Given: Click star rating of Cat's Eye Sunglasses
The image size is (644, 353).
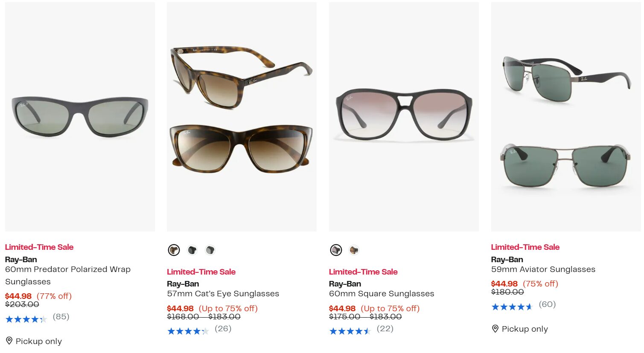Looking at the screenshot, I should point(188,331).
